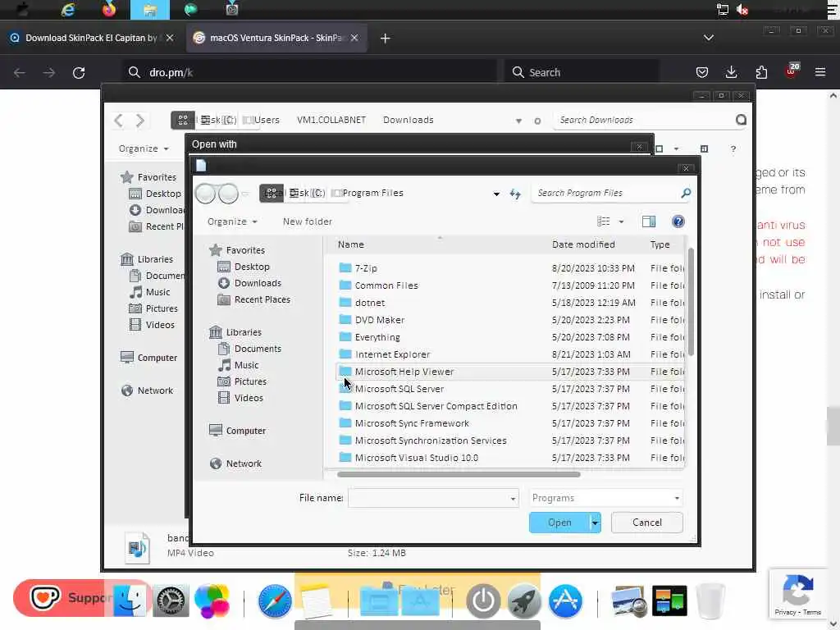Open the Programs file type dropdown
This screenshot has height=630, width=840.
tap(605, 498)
